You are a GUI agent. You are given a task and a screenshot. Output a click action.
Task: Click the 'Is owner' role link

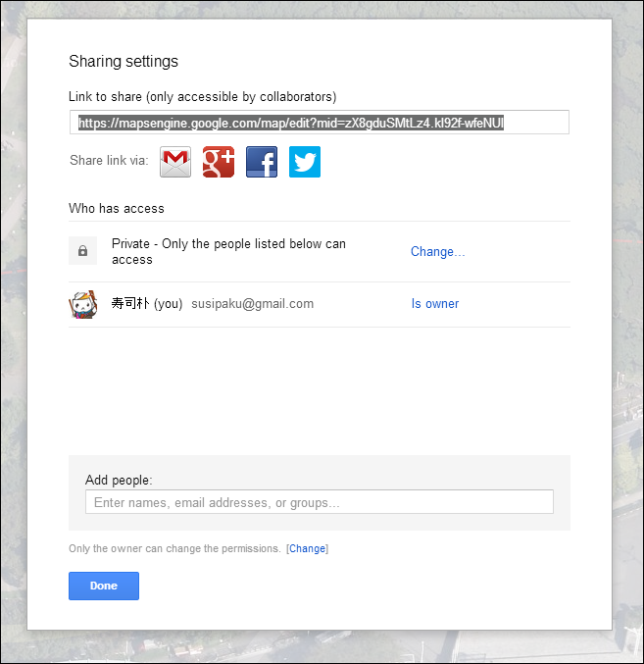click(x=434, y=304)
